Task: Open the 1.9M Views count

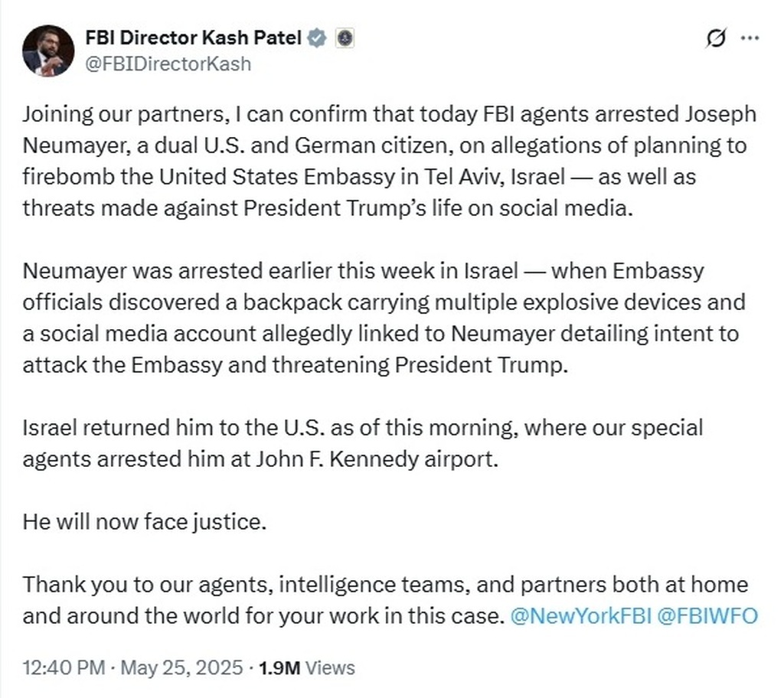Action: [x=307, y=667]
